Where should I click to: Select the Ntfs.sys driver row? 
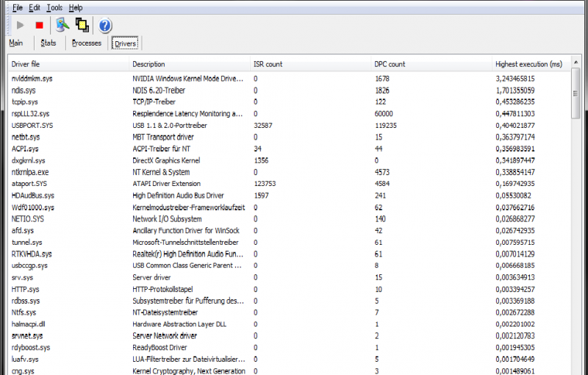(x=290, y=312)
